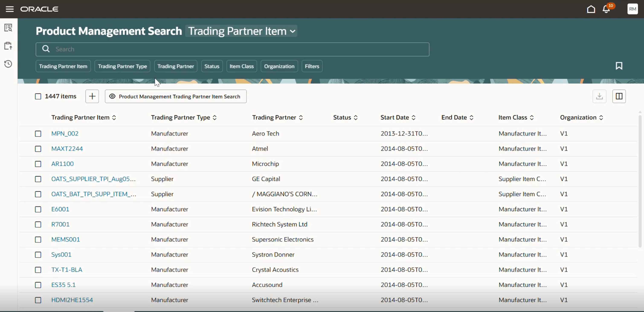This screenshot has width=644, height=312.
Task: Bookmark the current search
Action: [619, 66]
